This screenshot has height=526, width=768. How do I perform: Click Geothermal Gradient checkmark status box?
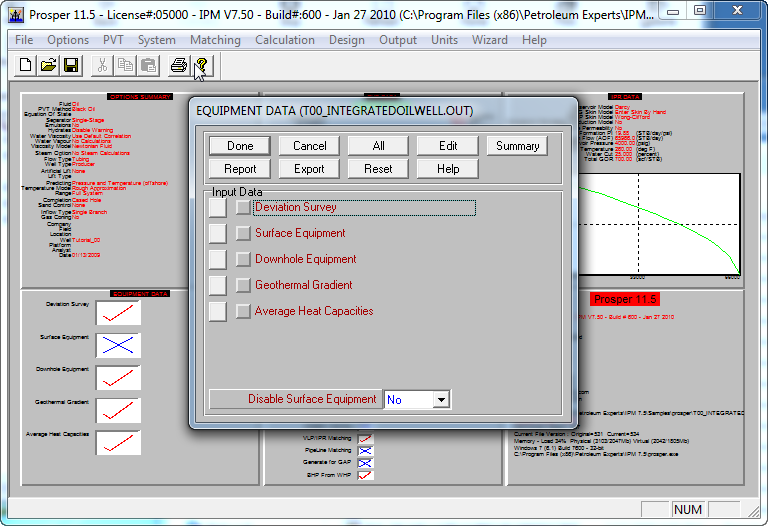point(118,410)
